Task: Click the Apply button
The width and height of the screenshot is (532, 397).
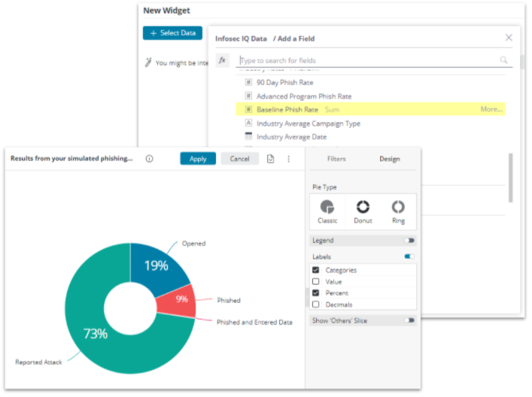Action: pos(198,159)
